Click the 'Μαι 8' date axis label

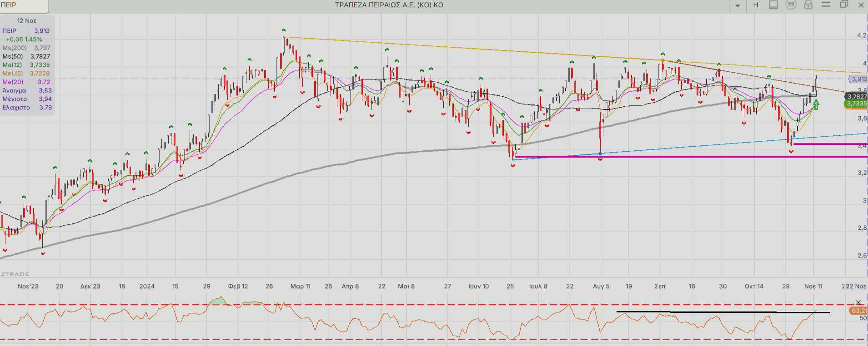click(406, 286)
